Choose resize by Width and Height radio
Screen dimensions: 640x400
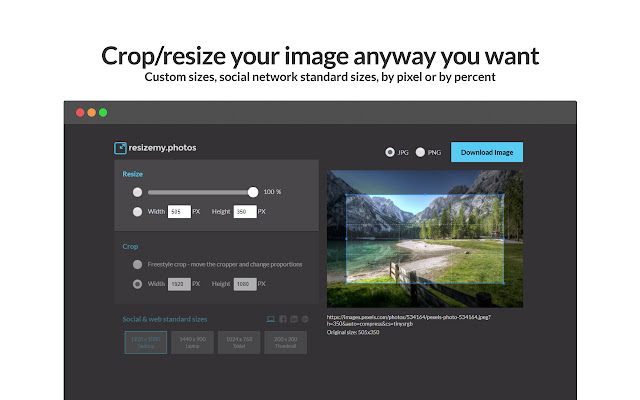coord(138,211)
